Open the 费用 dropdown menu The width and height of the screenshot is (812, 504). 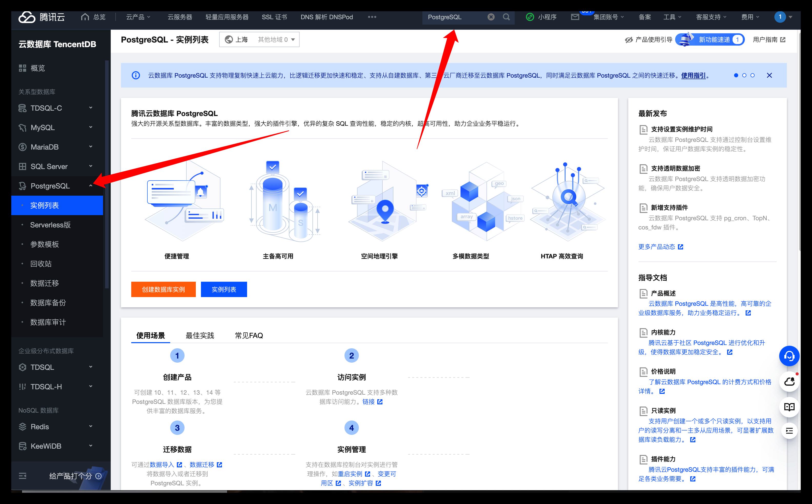coord(750,17)
